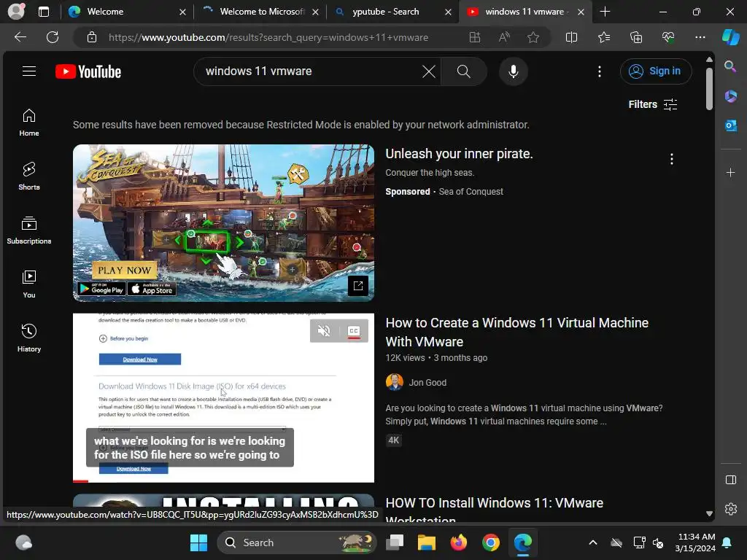This screenshot has width=747, height=560.
Task: Toggle closed captions on the preview
Action: 354,331
